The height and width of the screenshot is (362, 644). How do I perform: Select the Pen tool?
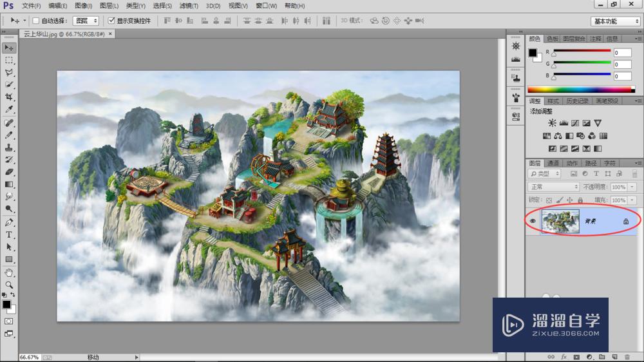[x=9, y=222]
